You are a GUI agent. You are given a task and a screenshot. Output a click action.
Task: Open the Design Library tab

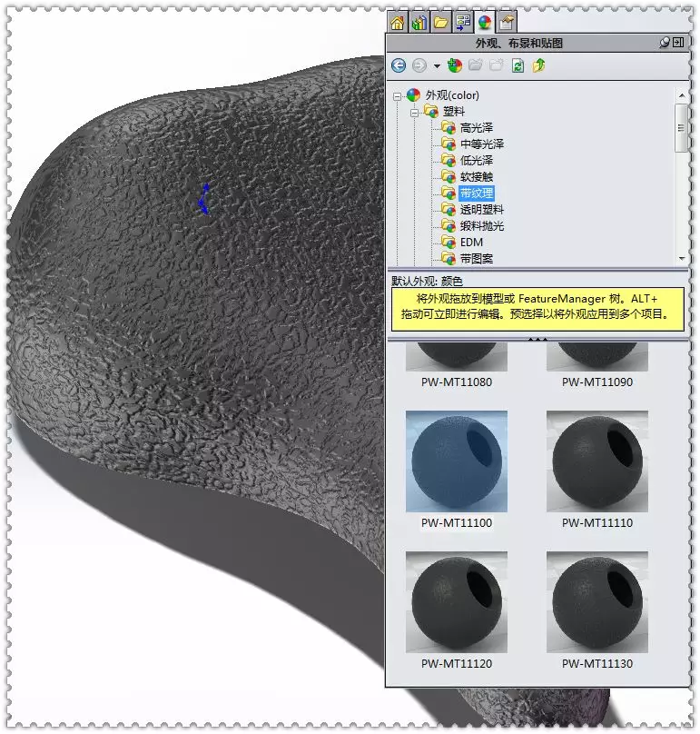(419, 22)
